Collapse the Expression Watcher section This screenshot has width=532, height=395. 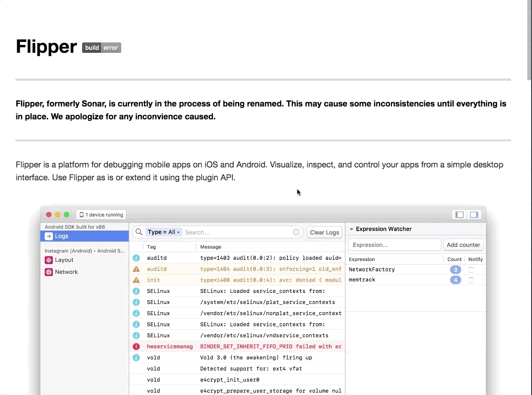tap(351, 229)
